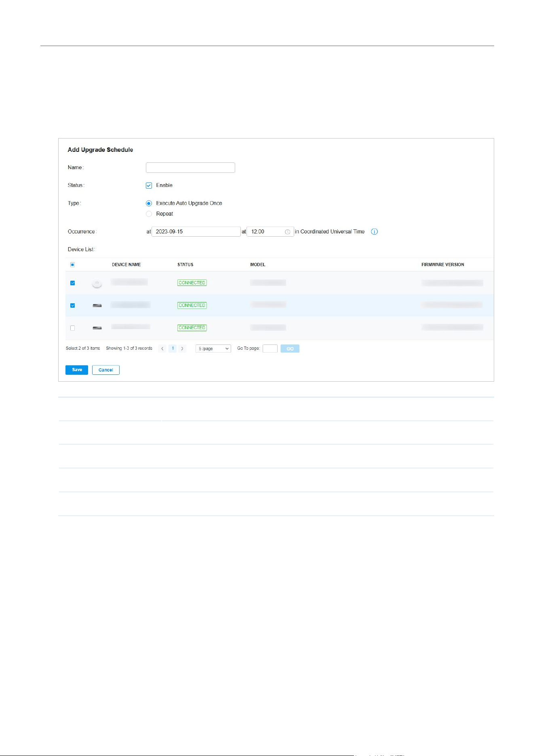Toggle the select-all checkbox in table header

pos(73,265)
